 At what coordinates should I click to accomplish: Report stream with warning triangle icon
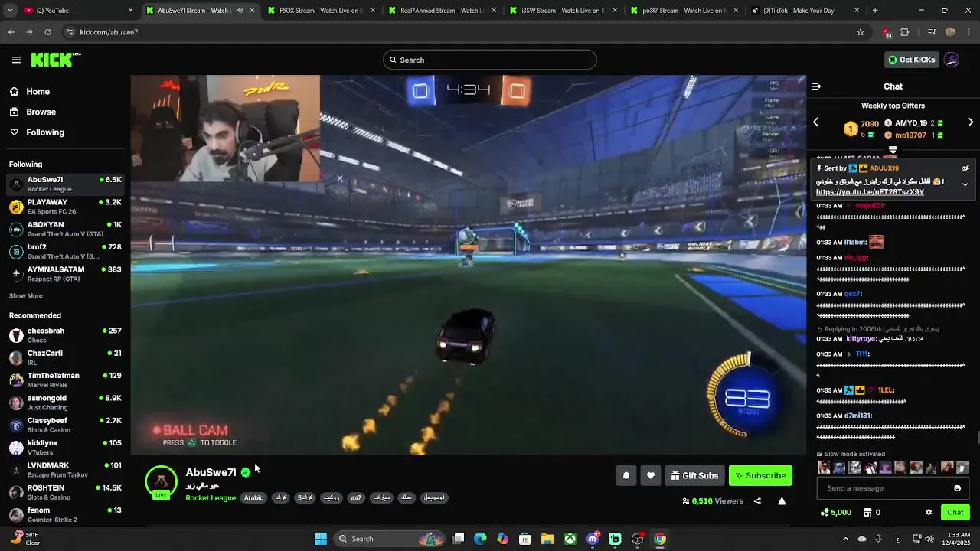click(782, 501)
